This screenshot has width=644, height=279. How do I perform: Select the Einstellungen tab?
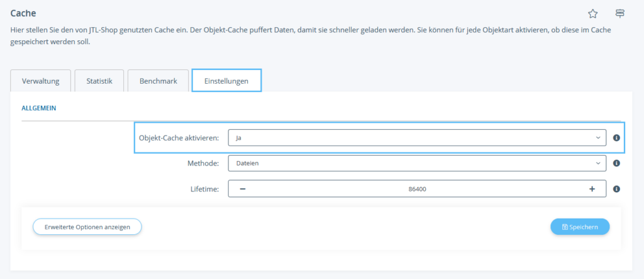(226, 81)
